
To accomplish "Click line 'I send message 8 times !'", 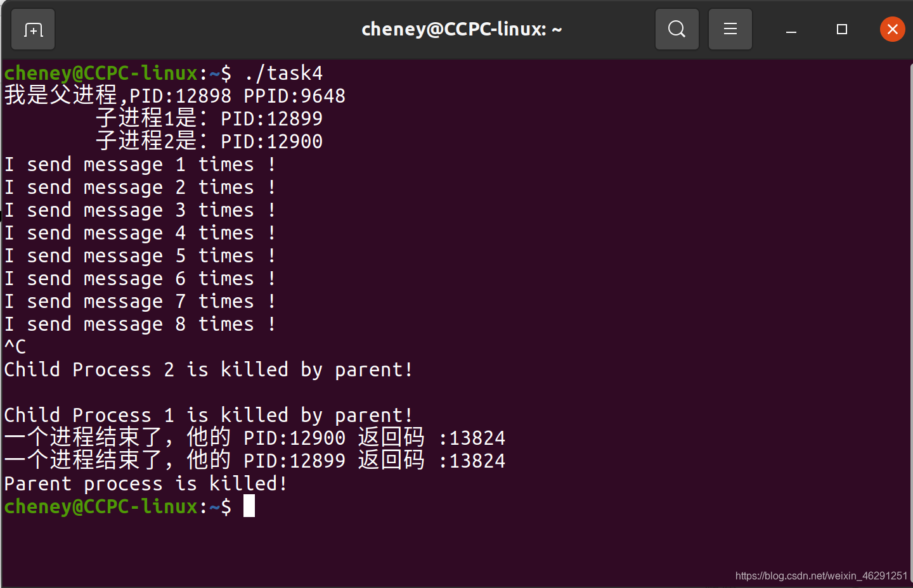I will tap(140, 324).
